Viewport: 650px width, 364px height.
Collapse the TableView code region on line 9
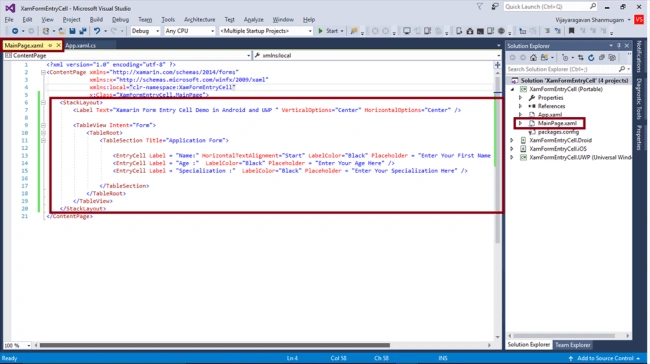tap(43, 125)
